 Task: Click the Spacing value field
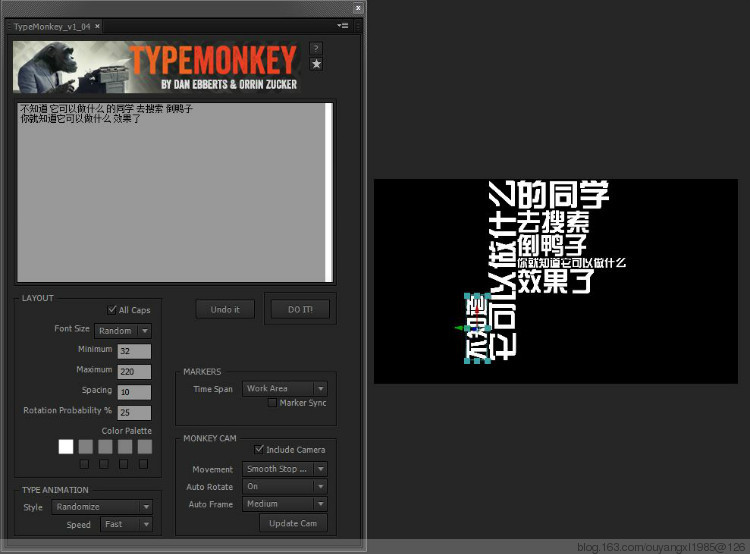click(x=134, y=392)
